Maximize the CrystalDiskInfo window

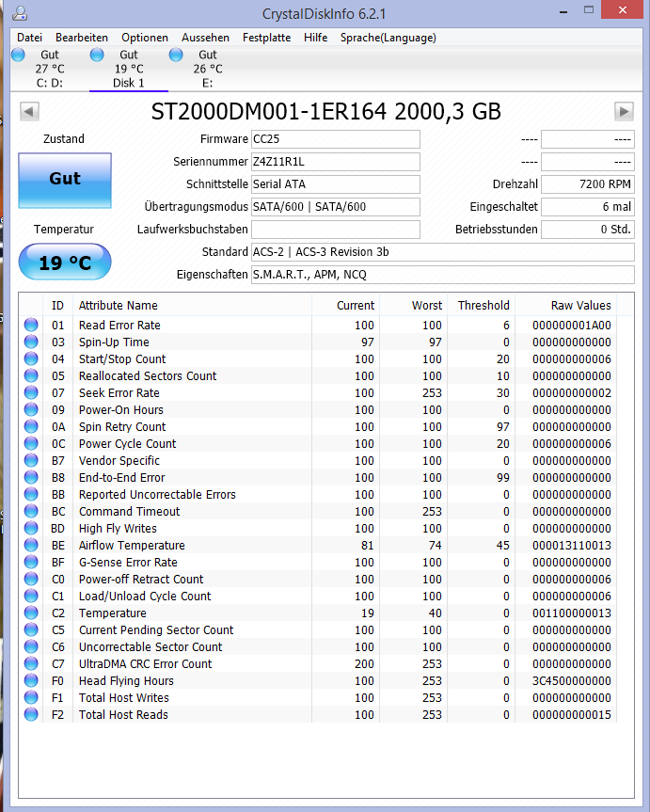588,9
